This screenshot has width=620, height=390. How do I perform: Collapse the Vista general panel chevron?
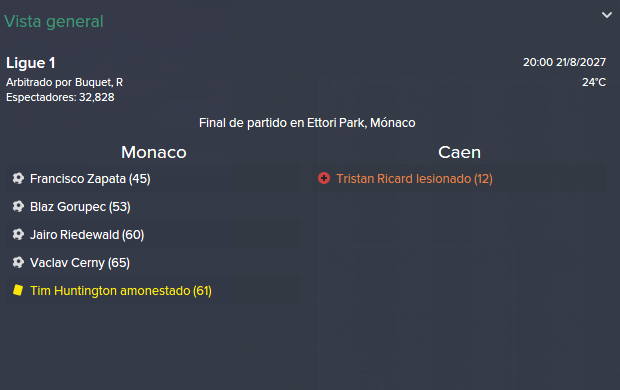(607, 15)
